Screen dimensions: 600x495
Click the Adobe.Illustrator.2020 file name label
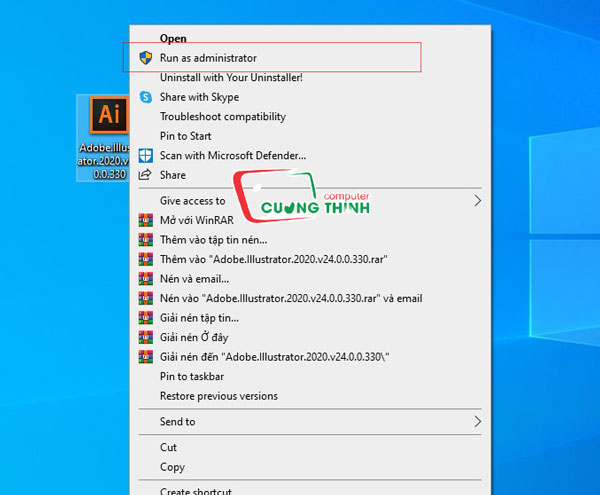pos(103,161)
